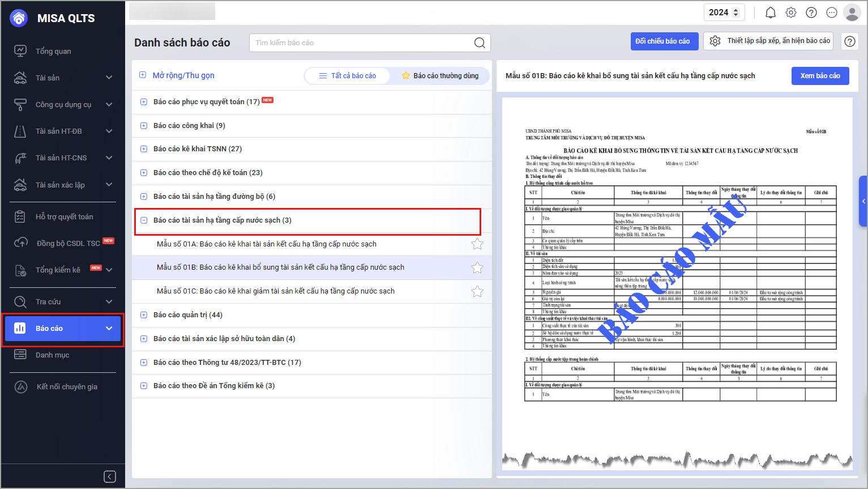
Task: Click the search magnifier icon in report search
Action: [480, 42]
